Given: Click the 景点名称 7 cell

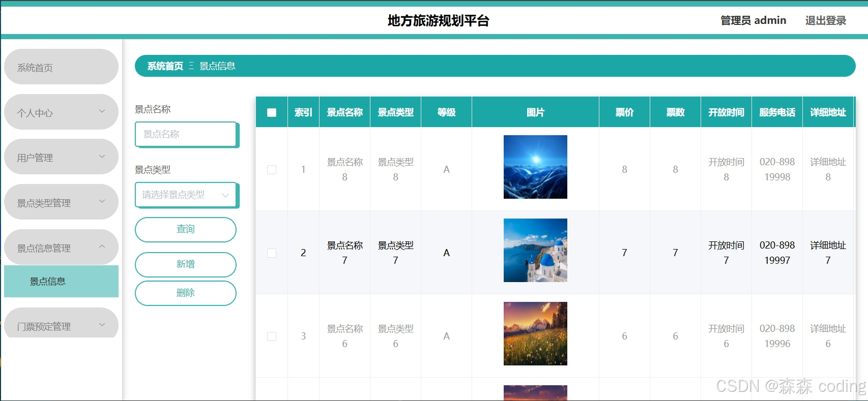Looking at the screenshot, I should coord(344,253).
